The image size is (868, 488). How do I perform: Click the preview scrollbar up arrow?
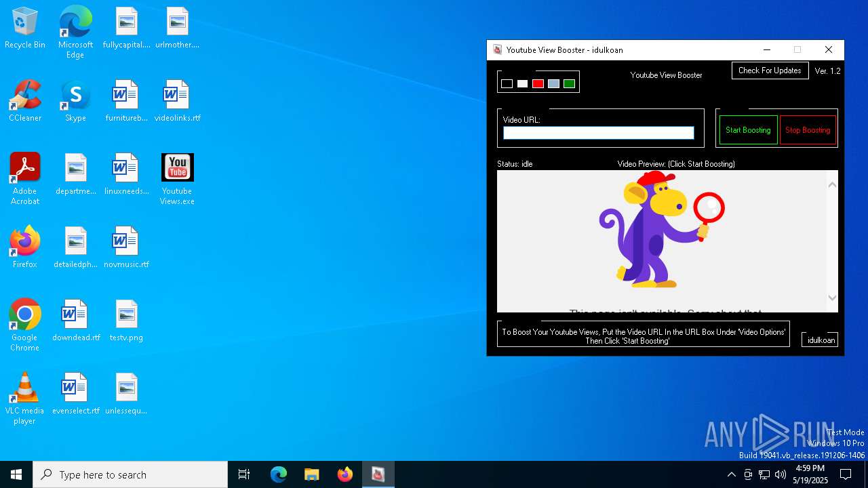point(832,184)
